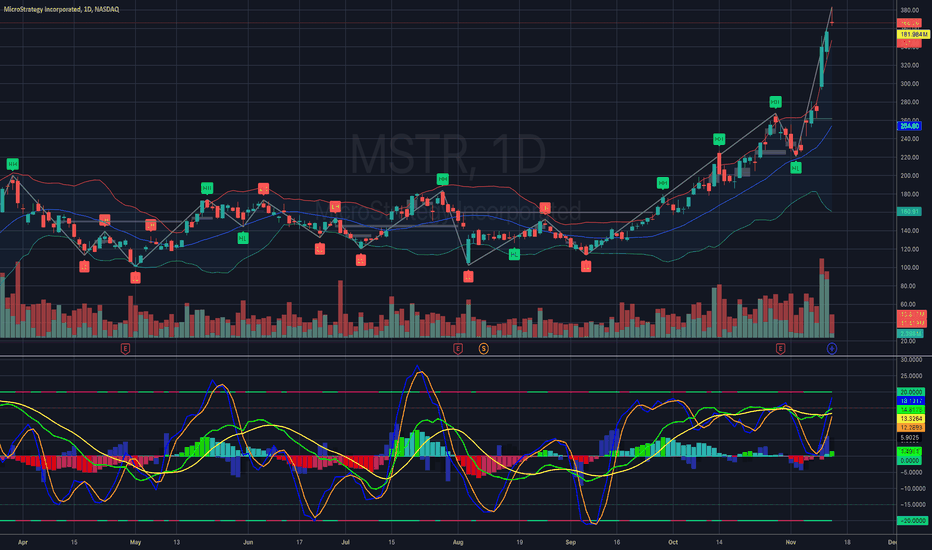Click the 200.00 price axis value
Viewport: 932px width, 550px height.
coord(909,176)
